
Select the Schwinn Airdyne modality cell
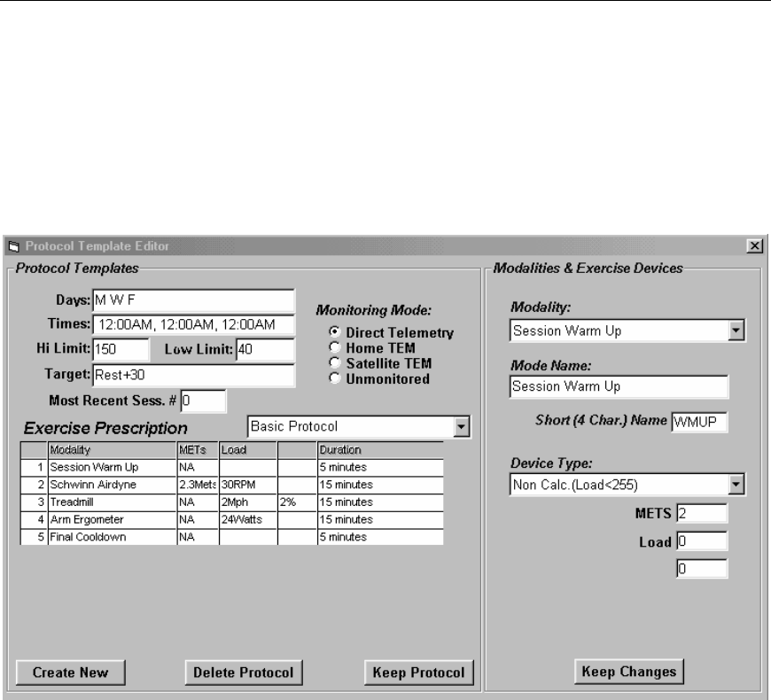(x=113, y=485)
